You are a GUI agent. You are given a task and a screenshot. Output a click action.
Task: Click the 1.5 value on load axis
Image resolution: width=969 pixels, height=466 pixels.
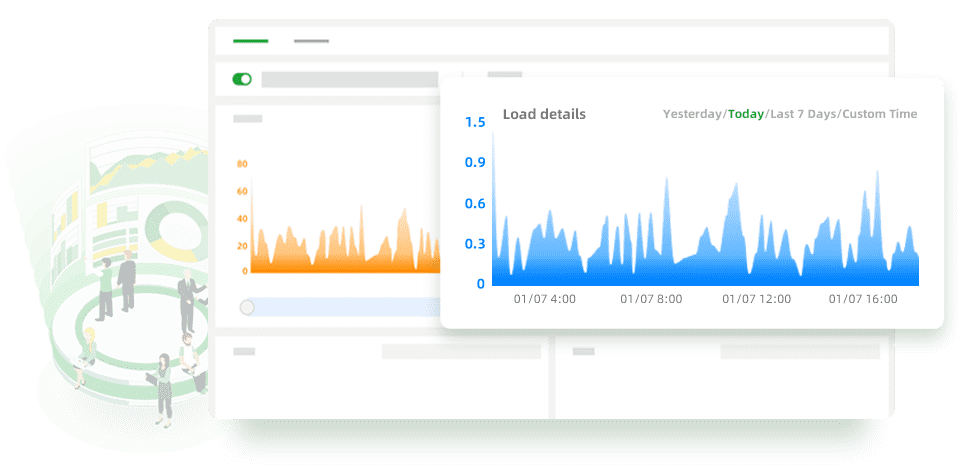pyautogui.click(x=475, y=122)
